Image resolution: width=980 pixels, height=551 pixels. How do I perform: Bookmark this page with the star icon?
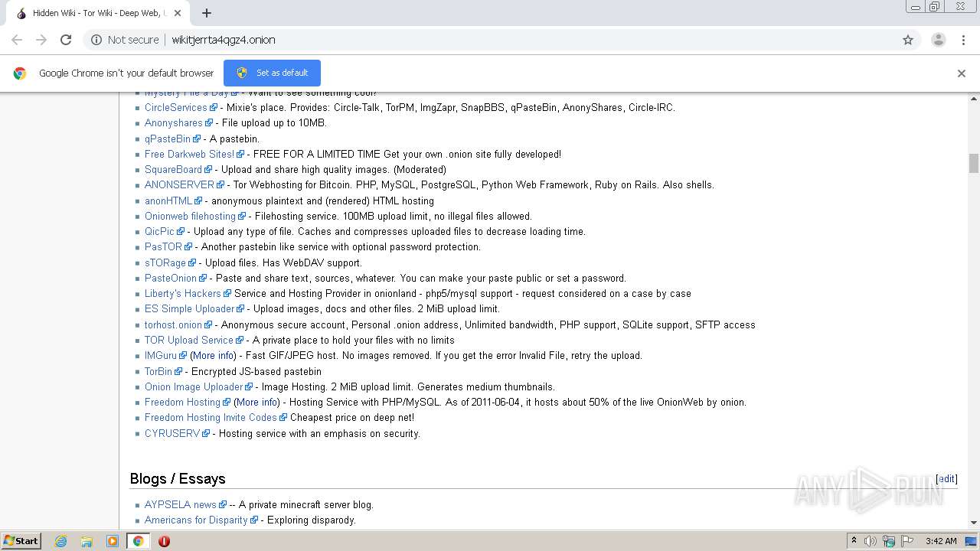(908, 40)
